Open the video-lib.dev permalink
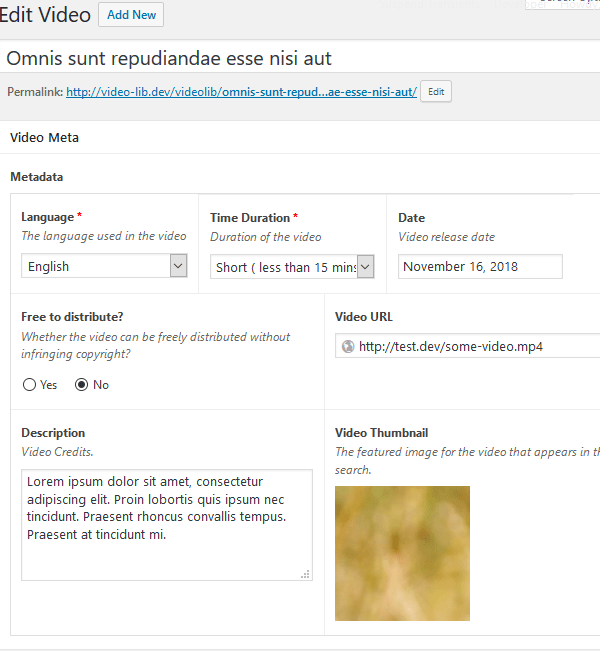Screen dimensions: 600x651 pyautogui.click(x=241, y=92)
